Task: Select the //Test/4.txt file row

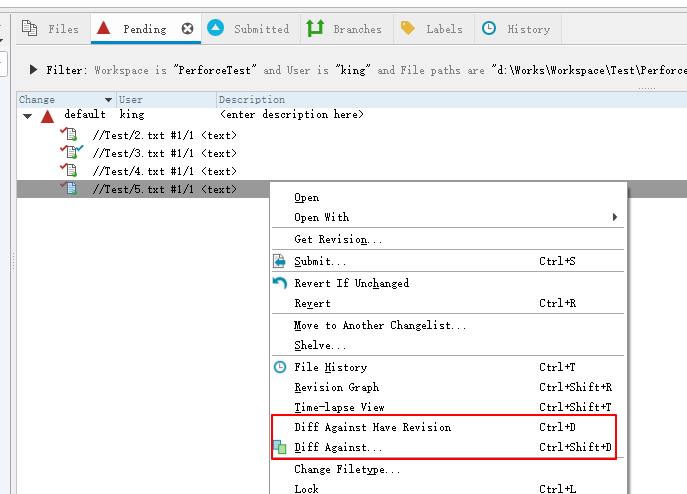Action: (164, 171)
